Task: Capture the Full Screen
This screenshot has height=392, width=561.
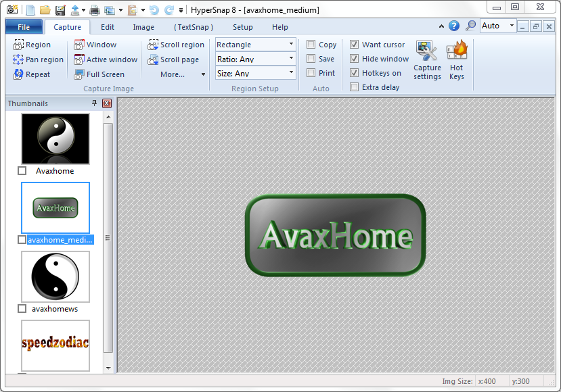Action: 99,74
